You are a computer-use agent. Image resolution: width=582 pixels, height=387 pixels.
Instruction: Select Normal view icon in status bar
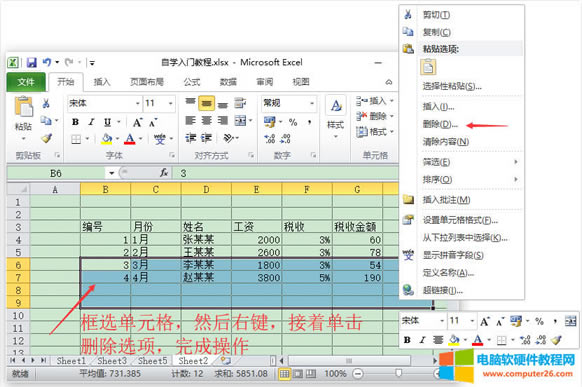pos(285,374)
